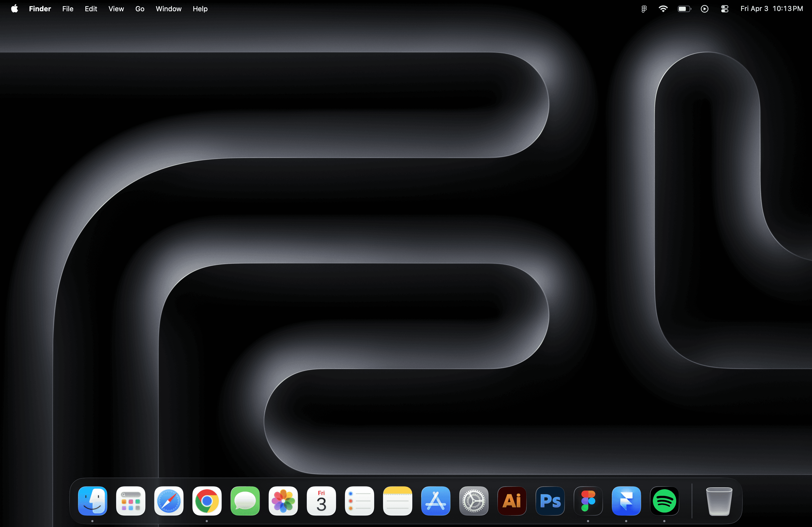Open Finder from the dock
The width and height of the screenshot is (812, 527).
[x=92, y=501]
